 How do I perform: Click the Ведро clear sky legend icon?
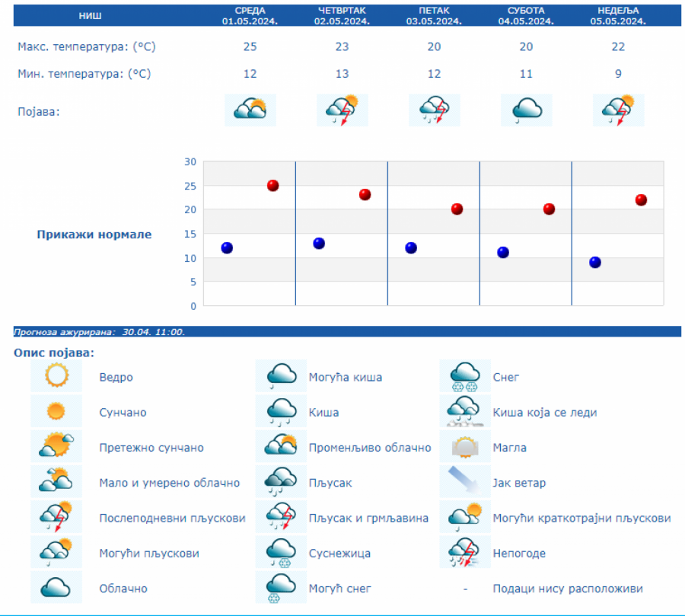pyautogui.click(x=56, y=376)
